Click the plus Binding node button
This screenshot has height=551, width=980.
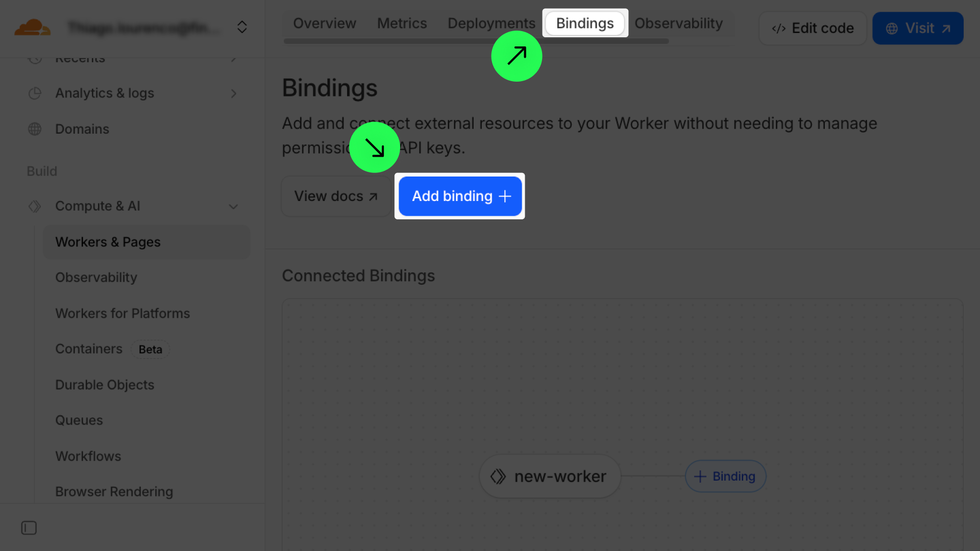tap(725, 477)
